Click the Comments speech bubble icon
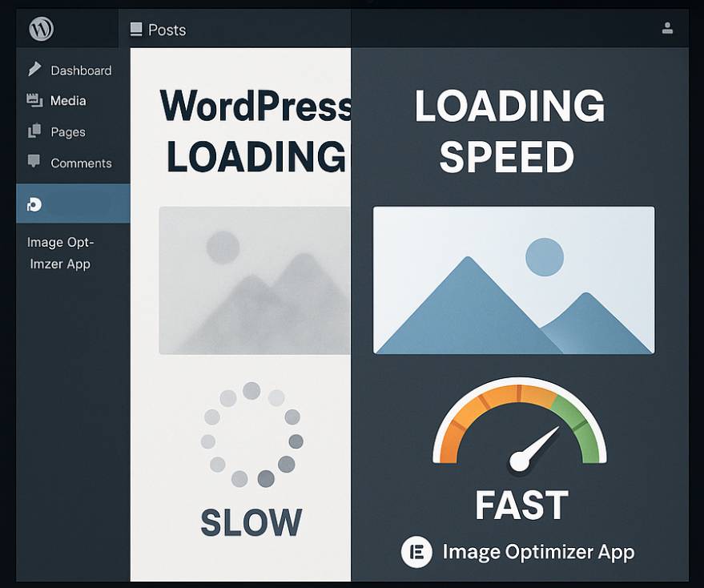Image resolution: width=704 pixels, height=588 pixels. (x=34, y=161)
